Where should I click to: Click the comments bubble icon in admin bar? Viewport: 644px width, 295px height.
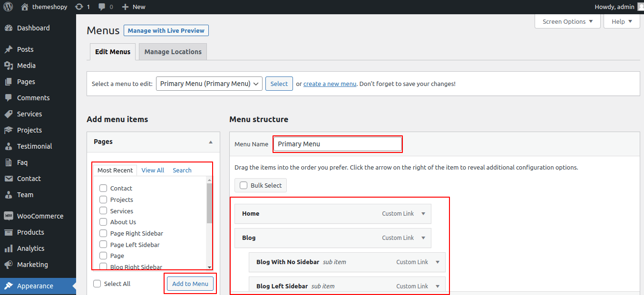tap(102, 7)
